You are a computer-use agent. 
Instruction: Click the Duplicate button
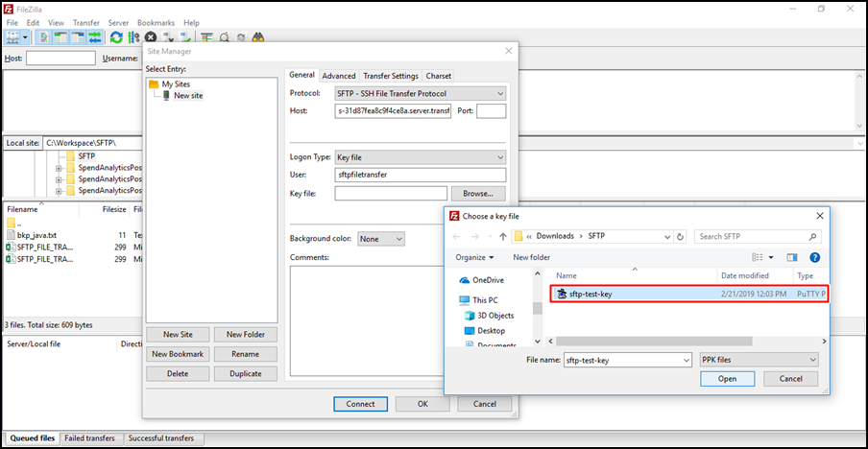point(245,374)
